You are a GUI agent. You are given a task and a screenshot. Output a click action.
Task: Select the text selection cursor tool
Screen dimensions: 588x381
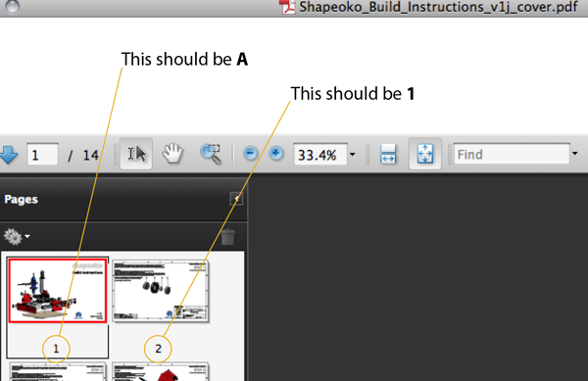pyautogui.click(x=136, y=154)
